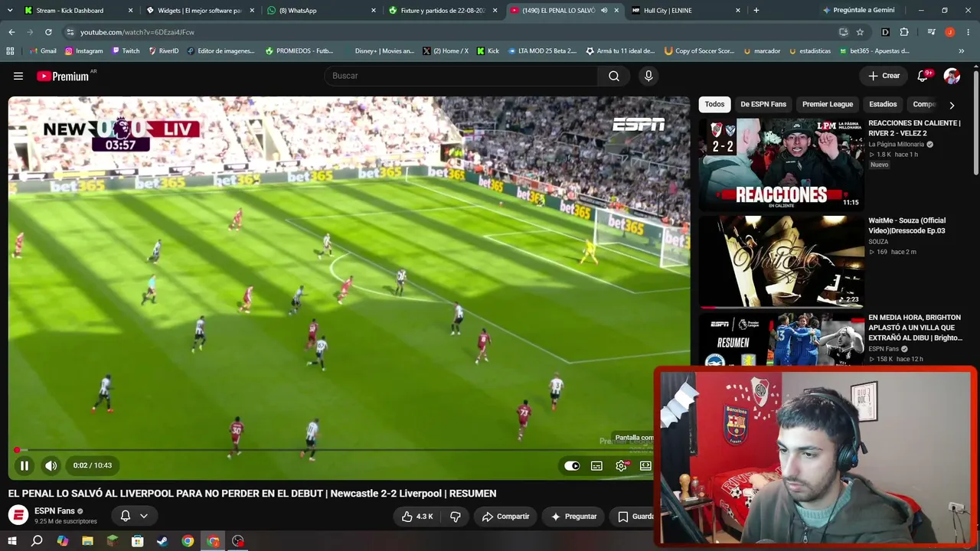Click the Preguntar button
The image size is (980, 551).
click(573, 517)
